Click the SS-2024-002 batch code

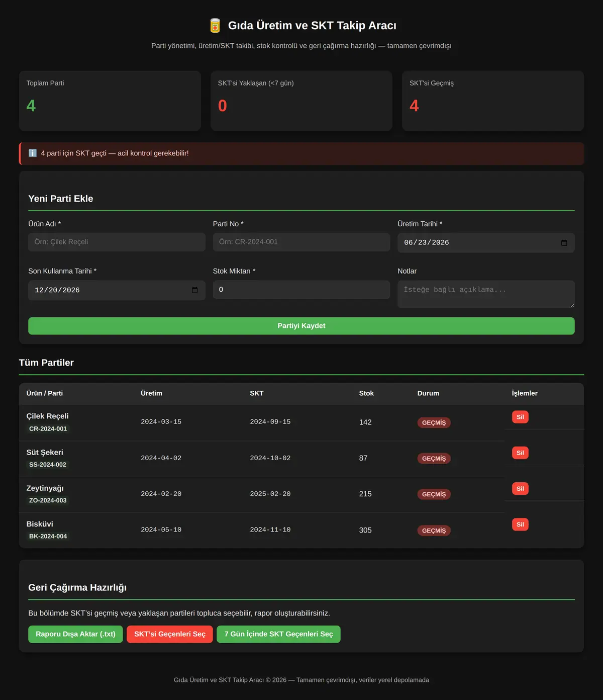(x=48, y=465)
